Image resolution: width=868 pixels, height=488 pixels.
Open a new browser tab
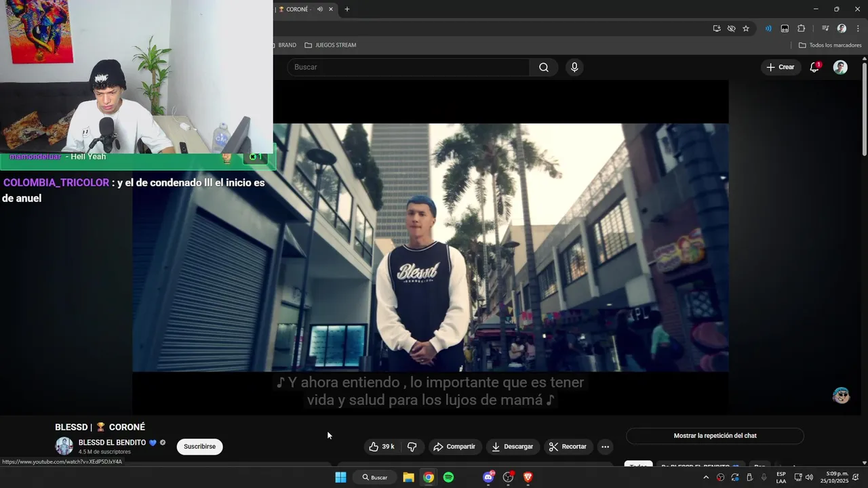click(x=347, y=9)
